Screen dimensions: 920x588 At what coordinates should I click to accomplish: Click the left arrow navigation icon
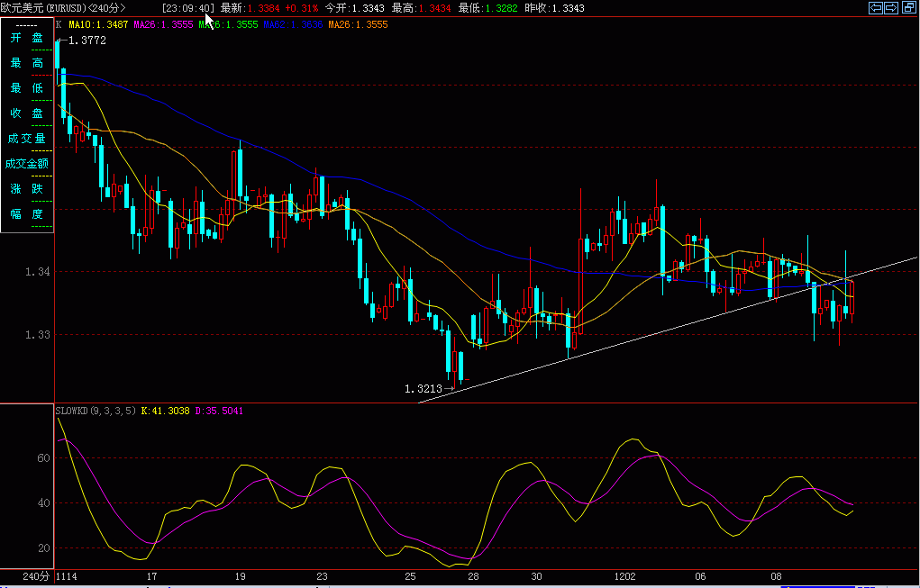(x=876, y=7)
